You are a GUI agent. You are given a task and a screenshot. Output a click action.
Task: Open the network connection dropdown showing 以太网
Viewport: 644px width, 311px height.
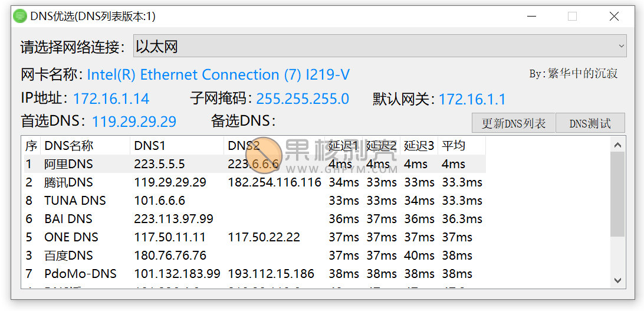click(380, 46)
